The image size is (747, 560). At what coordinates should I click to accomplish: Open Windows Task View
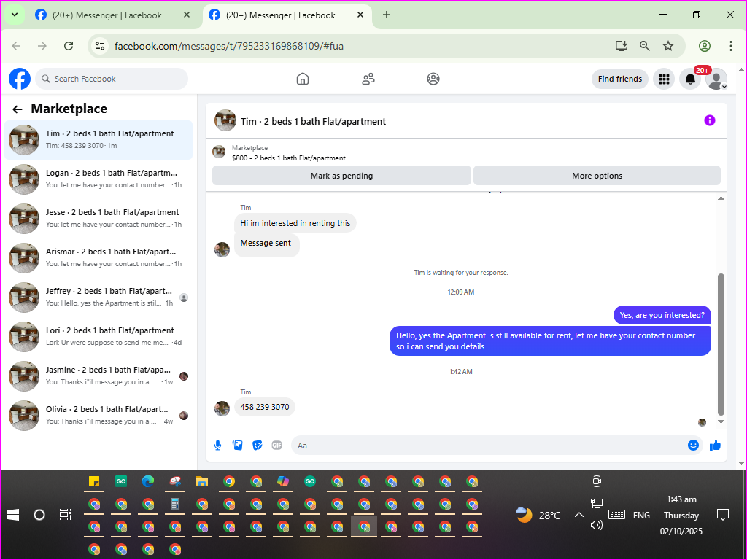[x=65, y=515]
